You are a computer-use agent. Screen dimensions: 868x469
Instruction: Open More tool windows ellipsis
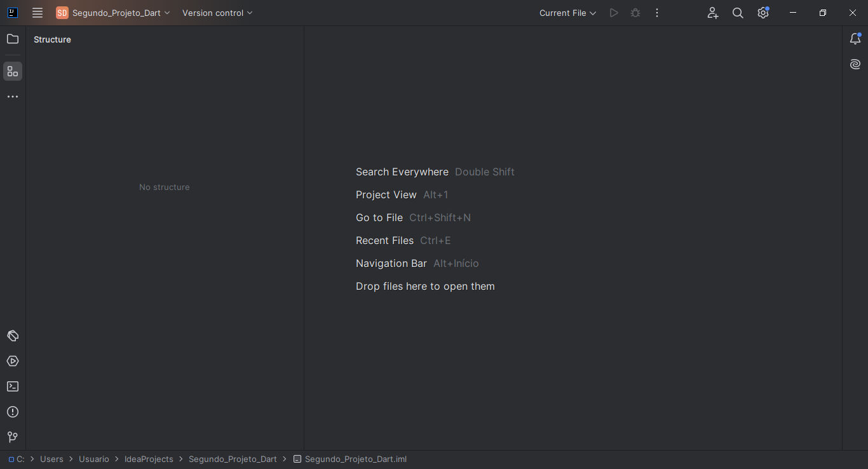13,97
